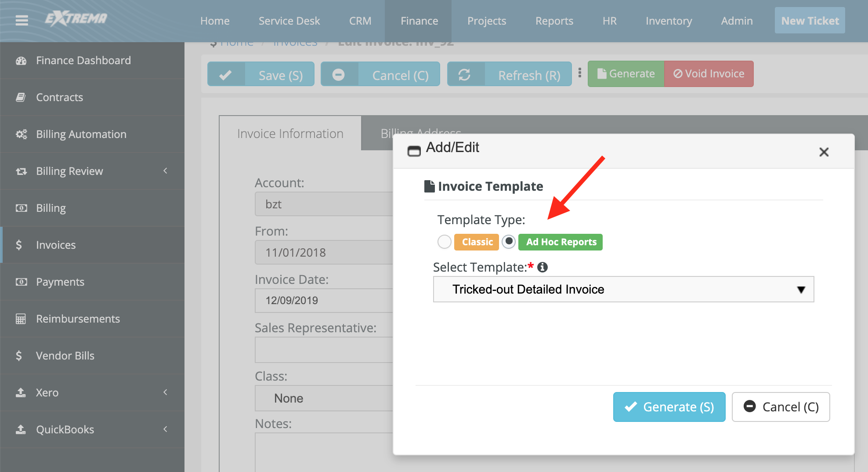Screen dimensions: 868x472
Task: Click the checkmark icon on Save
Action: (x=226, y=75)
